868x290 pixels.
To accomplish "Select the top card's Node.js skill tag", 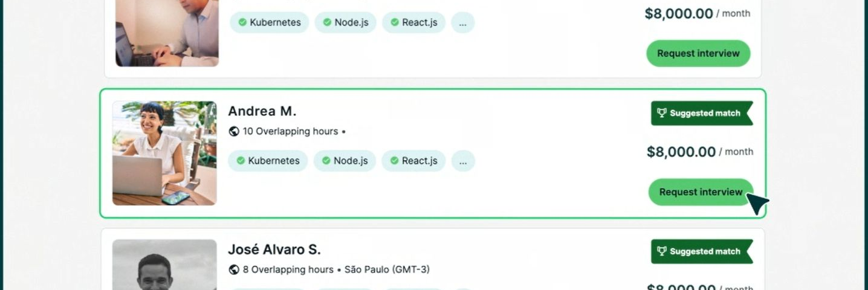I will coord(346,23).
